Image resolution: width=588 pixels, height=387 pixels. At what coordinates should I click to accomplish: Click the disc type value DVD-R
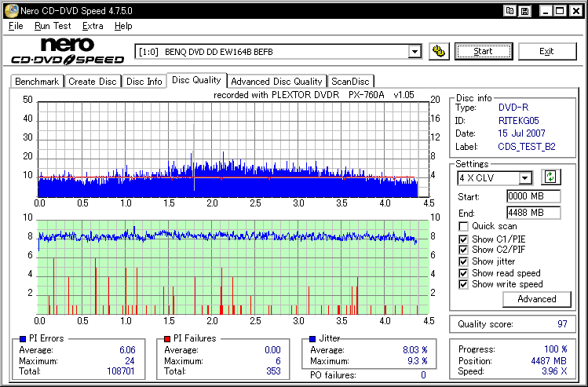click(513, 108)
